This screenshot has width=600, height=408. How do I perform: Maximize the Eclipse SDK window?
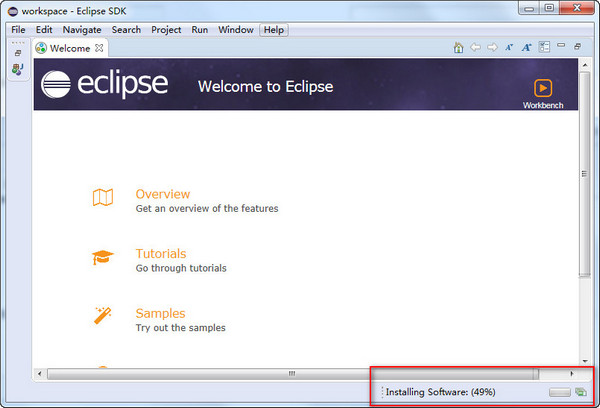coord(549,8)
